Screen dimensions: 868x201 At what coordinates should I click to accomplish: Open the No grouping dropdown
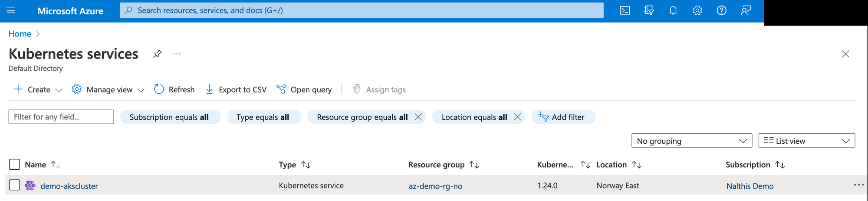pos(692,141)
